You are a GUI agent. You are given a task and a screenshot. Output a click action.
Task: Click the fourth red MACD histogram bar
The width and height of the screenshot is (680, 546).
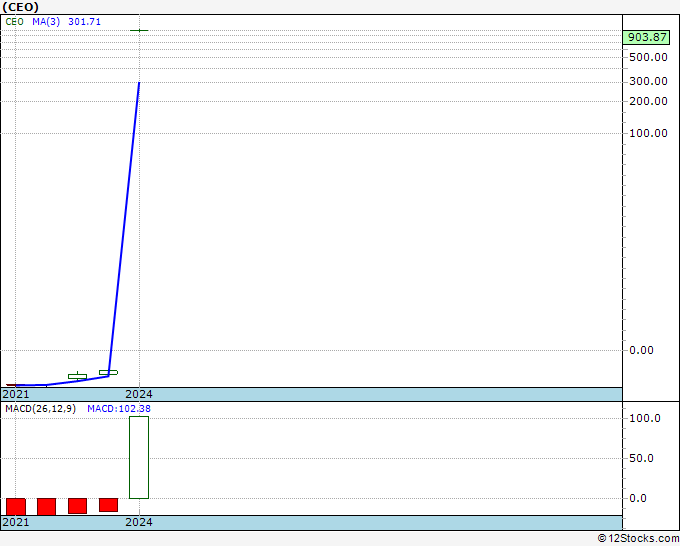(x=108, y=505)
